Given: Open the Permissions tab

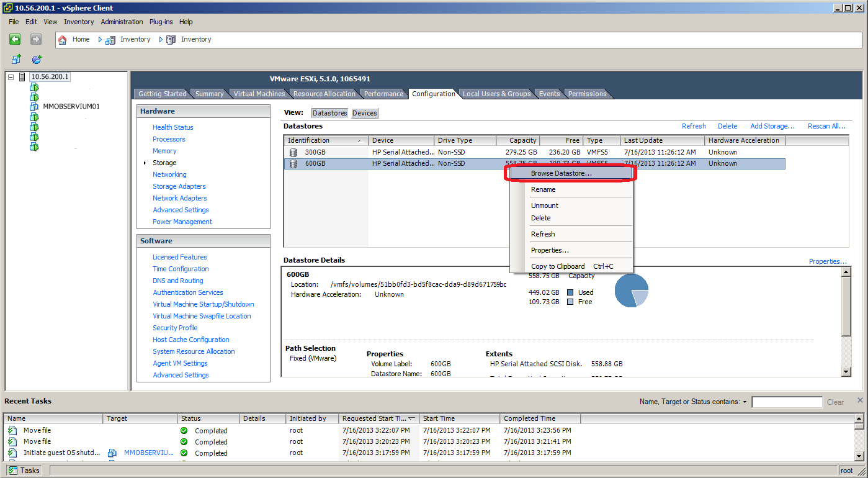Looking at the screenshot, I should point(587,94).
